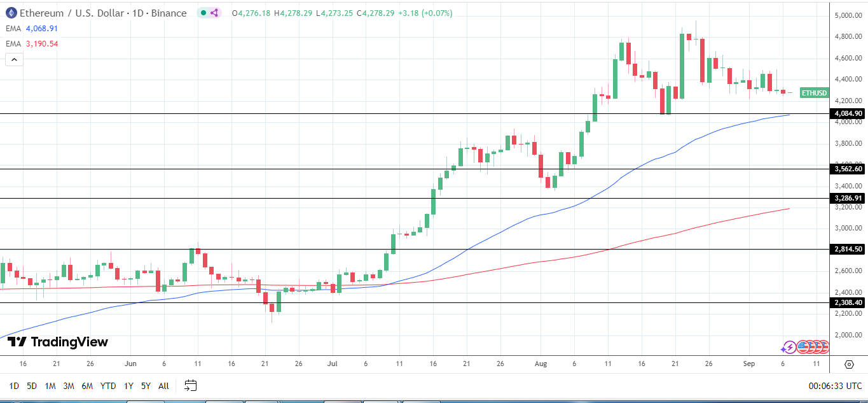Click the Ethereum coin logo icon
Screen dimensions: 868x403
11,13
